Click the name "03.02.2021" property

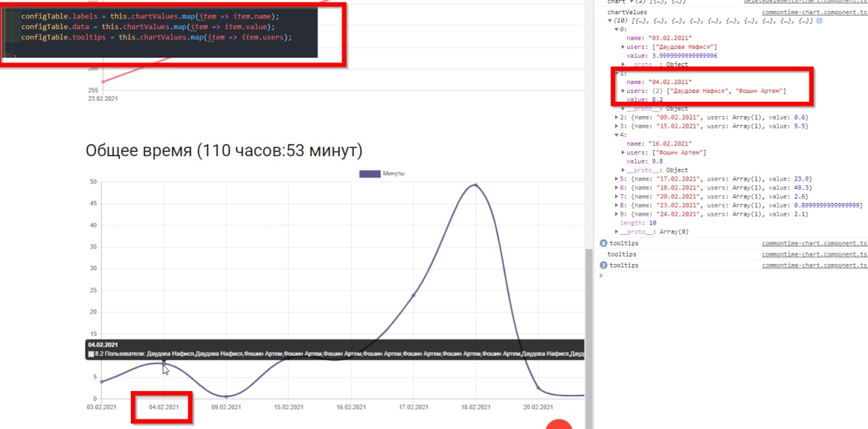[x=659, y=38]
